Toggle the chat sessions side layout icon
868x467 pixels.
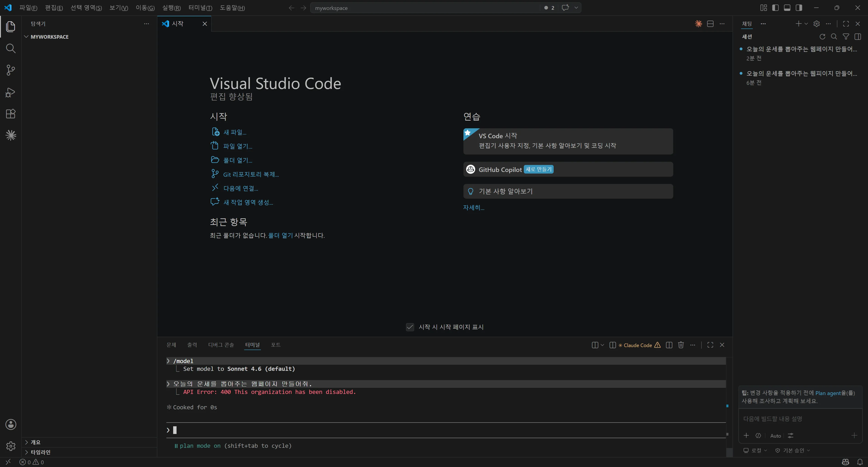coord(858,36)
